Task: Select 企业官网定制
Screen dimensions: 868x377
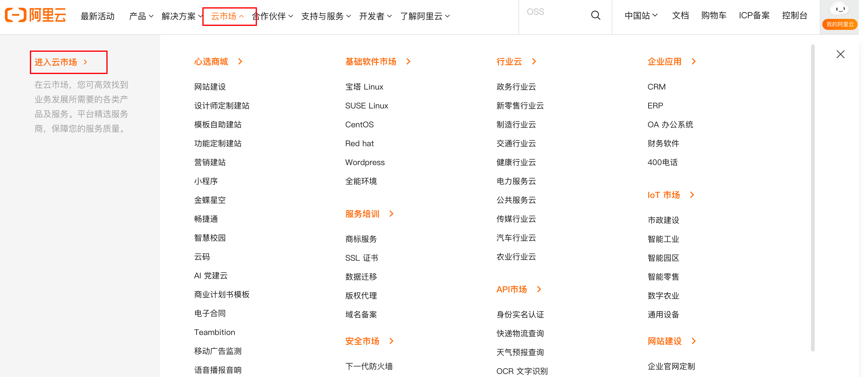Action: pos(671,366)
